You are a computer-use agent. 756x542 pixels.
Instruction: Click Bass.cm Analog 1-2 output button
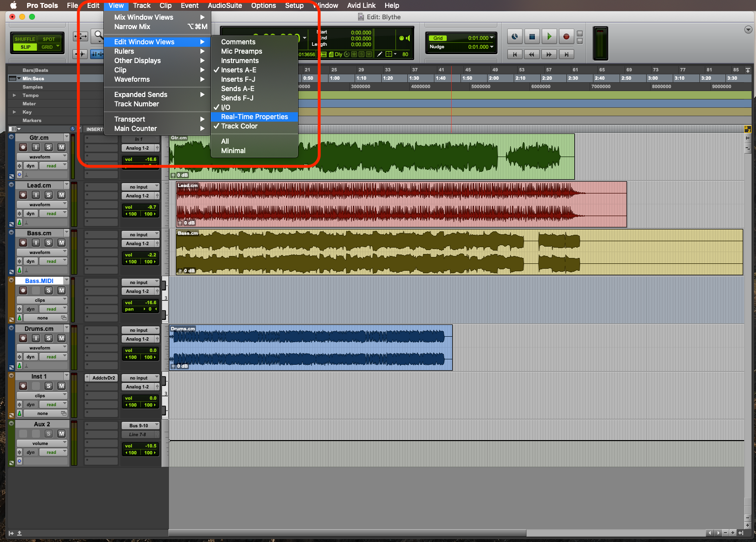138,244
